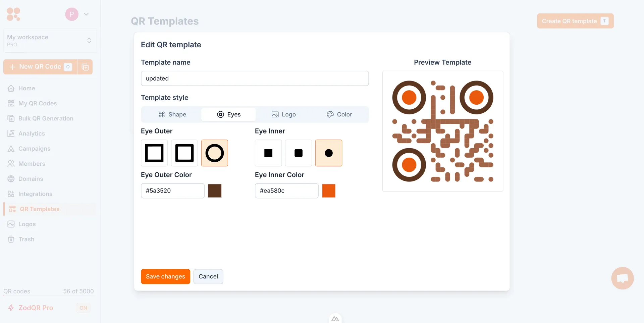Viewport: 644px width, 323px height.
Task: Switch to the Shape style tab
Action: 172,114
